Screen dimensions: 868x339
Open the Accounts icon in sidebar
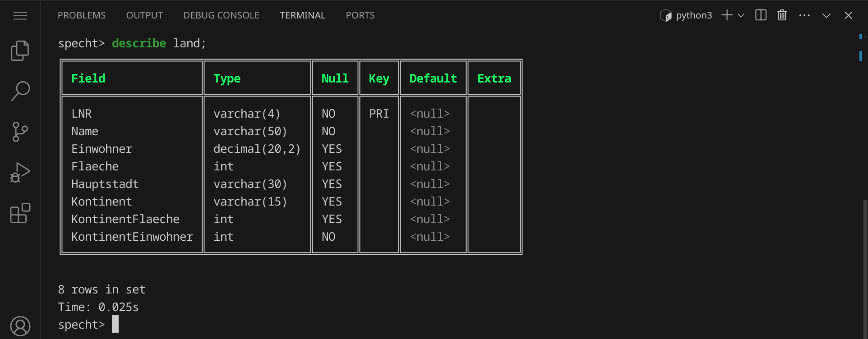[x=20, y=326]
